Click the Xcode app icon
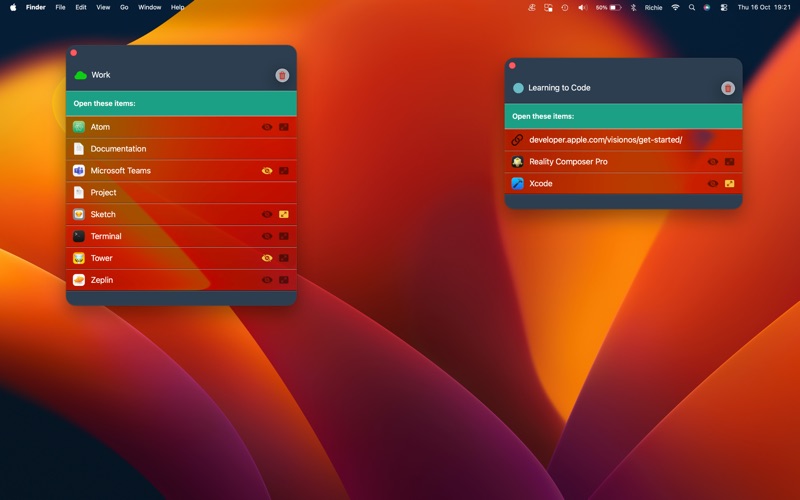Image resolution: width=800 pixels, height=500 pixels. 517,184
